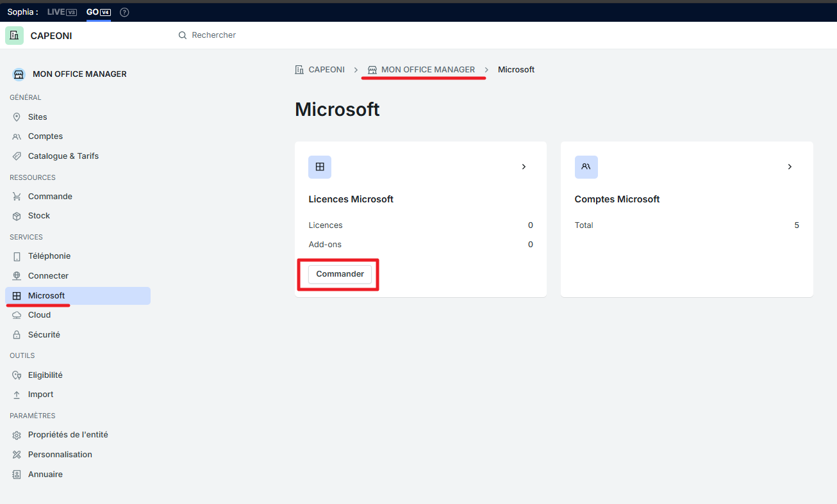
Task: Click the Catalogue & Tarifs tag icon
Action: [x=17, y=156]
